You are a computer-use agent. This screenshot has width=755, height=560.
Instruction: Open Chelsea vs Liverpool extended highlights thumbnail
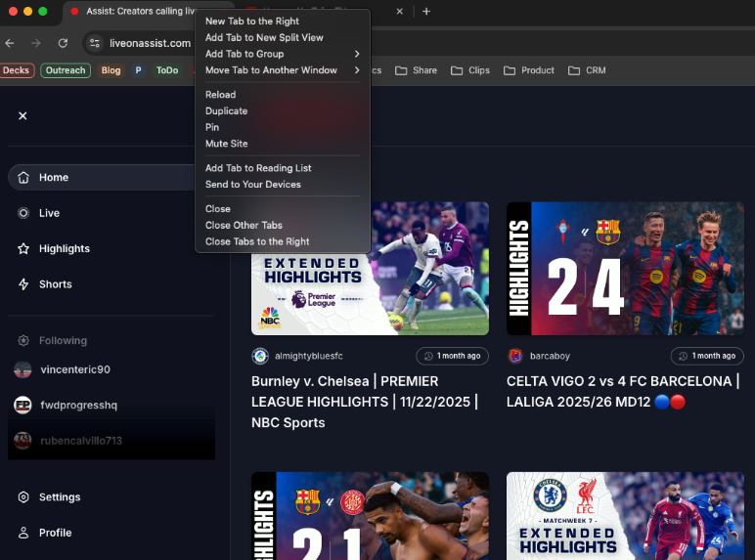[x=625, y=516]
